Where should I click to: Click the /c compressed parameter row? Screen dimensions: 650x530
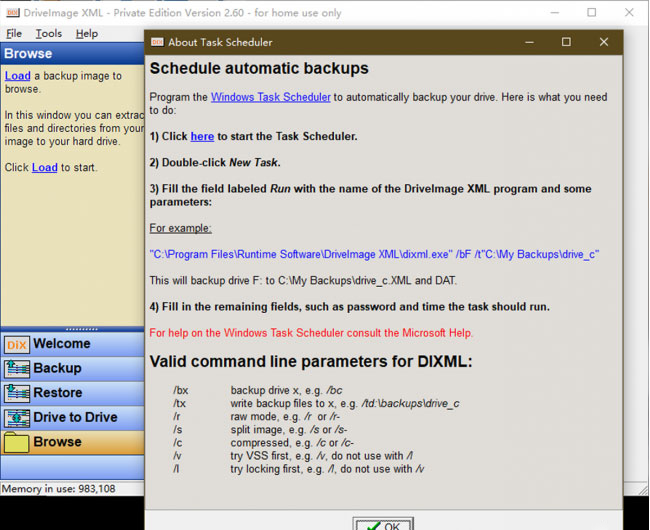point(263,443)
